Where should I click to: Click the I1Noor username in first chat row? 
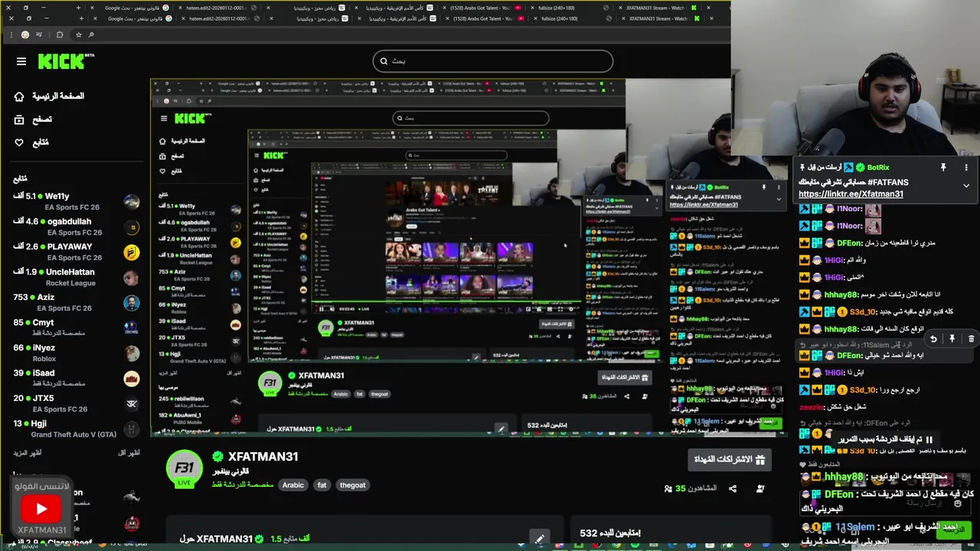[849, 209]
